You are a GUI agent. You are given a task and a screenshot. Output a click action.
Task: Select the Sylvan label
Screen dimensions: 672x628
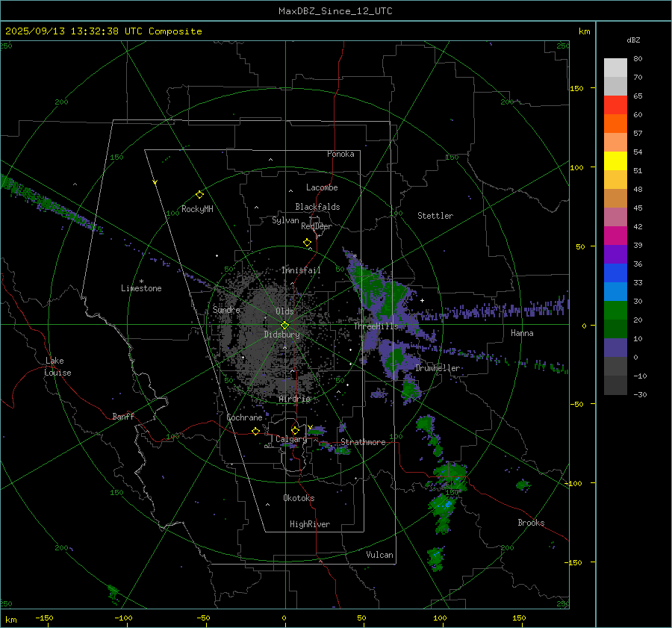tap(285, 220)
